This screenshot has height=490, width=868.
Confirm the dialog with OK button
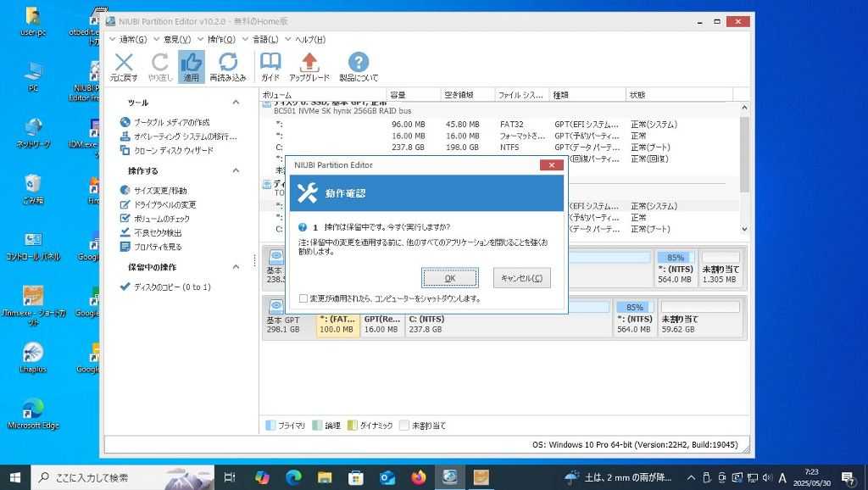click(449, 278)
